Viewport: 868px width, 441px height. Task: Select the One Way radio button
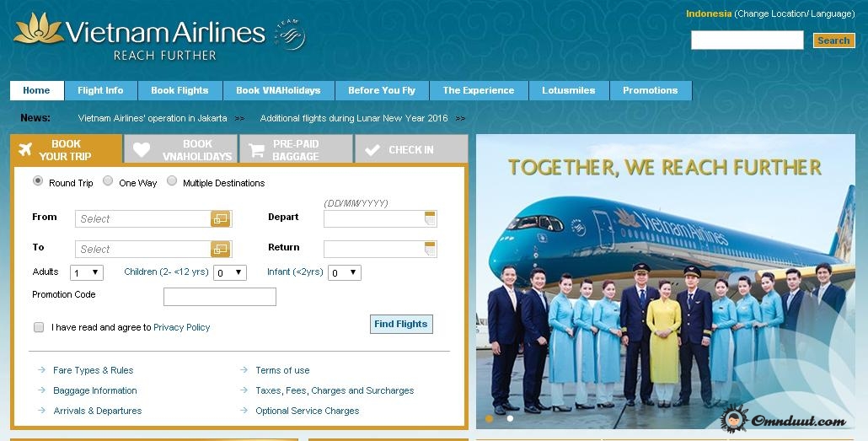108,180
